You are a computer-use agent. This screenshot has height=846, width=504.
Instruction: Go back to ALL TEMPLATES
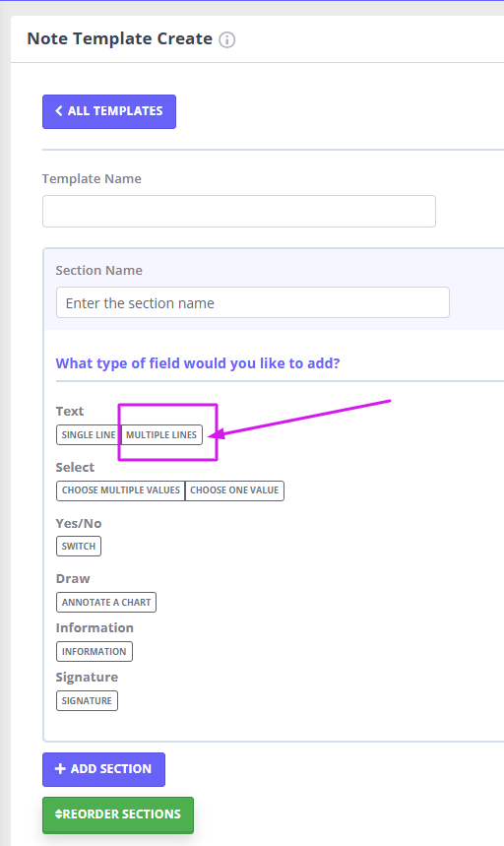[109, 111]
